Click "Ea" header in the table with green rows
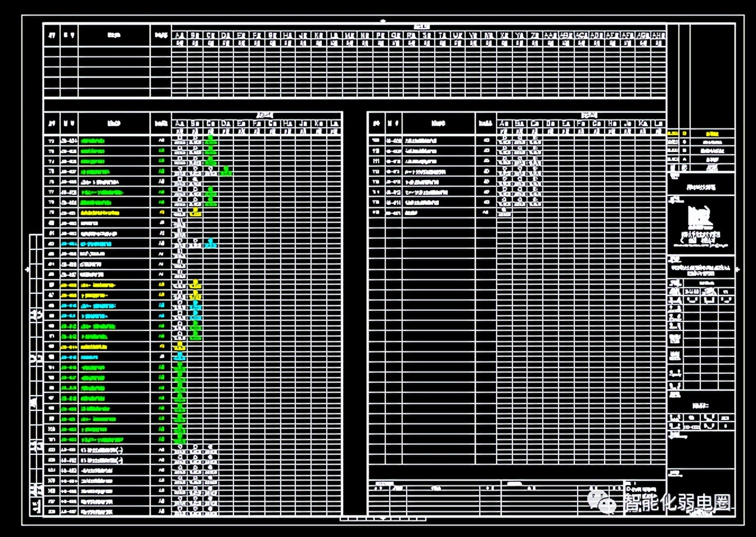756x537 pixels. [241, 123]
